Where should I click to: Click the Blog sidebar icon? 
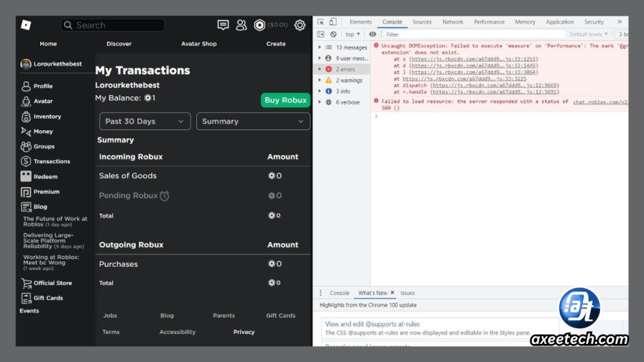pyautogui.click(x=26, y=207)
